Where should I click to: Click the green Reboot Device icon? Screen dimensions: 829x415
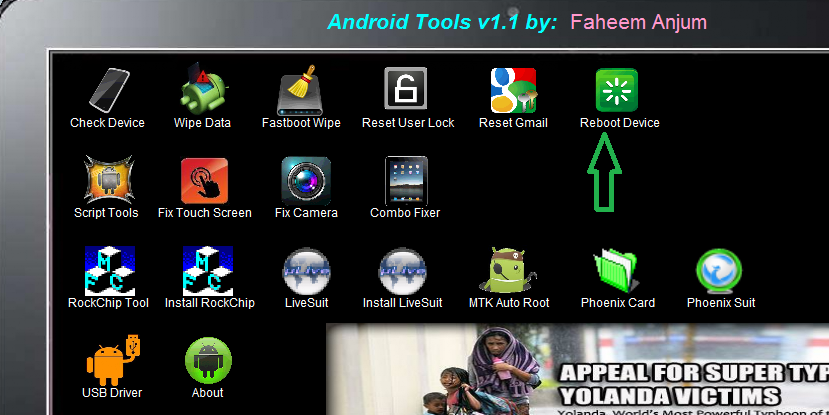(616, 90)
